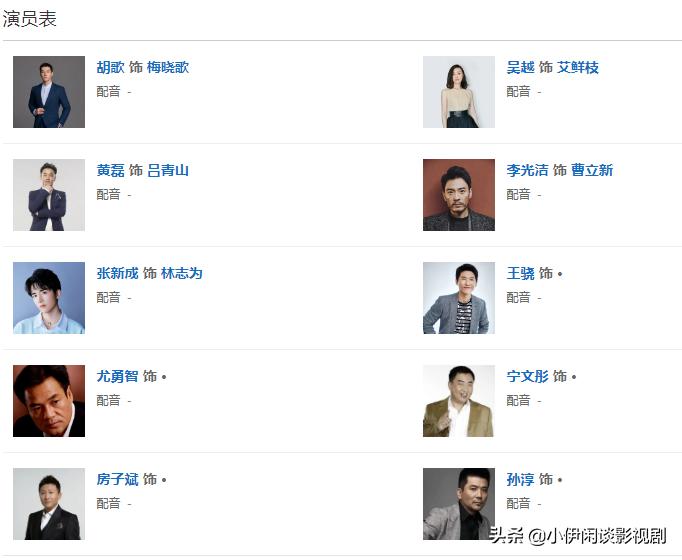Click the 王骁 actor name link

520,274
